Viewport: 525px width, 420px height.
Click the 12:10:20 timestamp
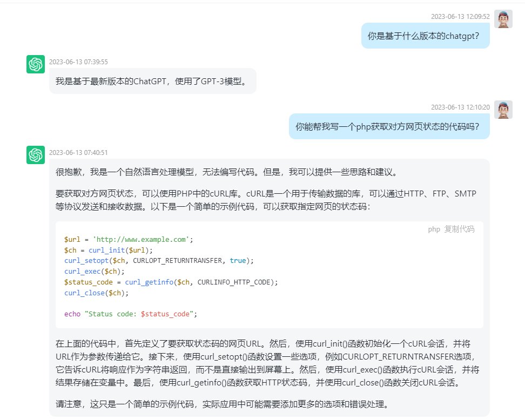coord(460,107)
